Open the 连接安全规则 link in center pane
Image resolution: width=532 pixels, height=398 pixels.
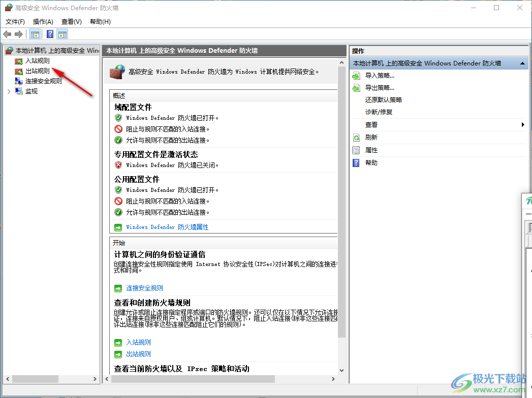coord(144,288)
